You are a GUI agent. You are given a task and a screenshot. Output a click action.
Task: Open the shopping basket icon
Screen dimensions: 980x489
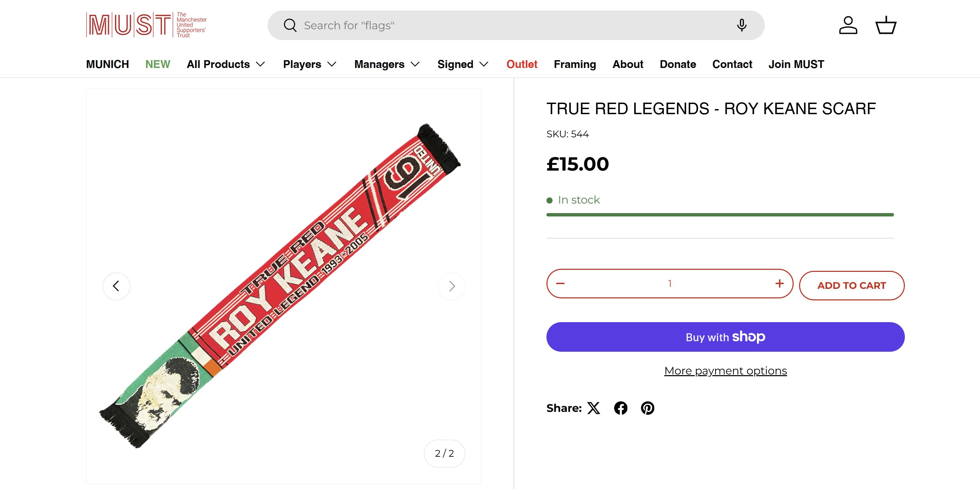click(886, 25)
